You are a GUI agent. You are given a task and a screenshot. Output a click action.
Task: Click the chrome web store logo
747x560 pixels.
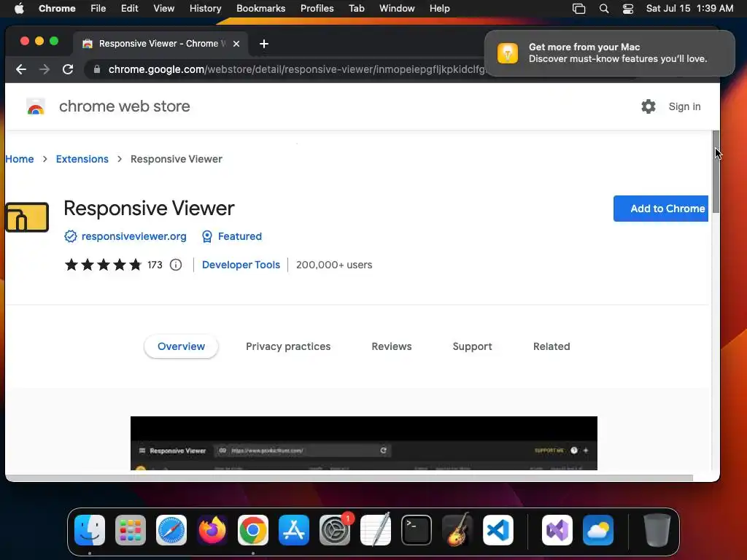tap(36, 106)
